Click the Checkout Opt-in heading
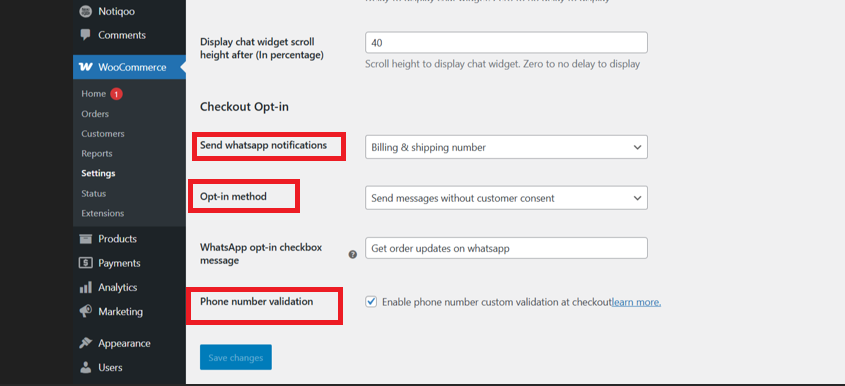 tap(244, 107)
